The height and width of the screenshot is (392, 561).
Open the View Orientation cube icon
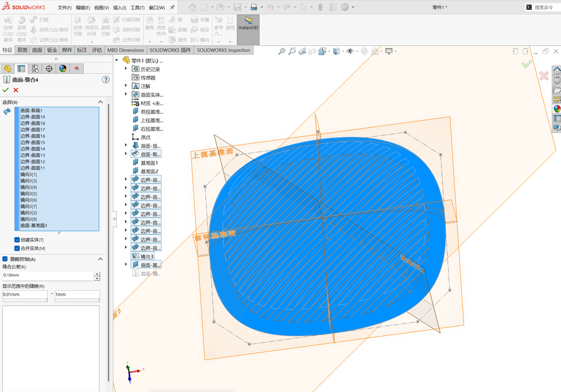pyautogui.click(x=322, y=51)
